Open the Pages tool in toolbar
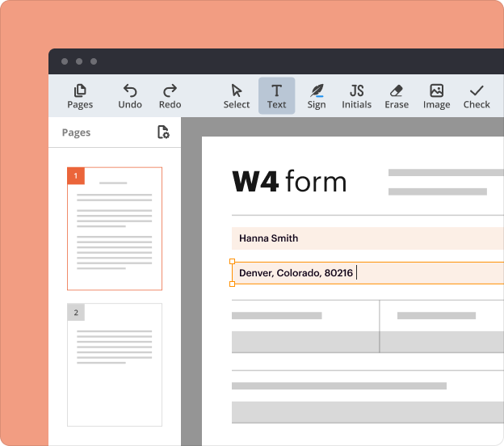 coord(80,96)
